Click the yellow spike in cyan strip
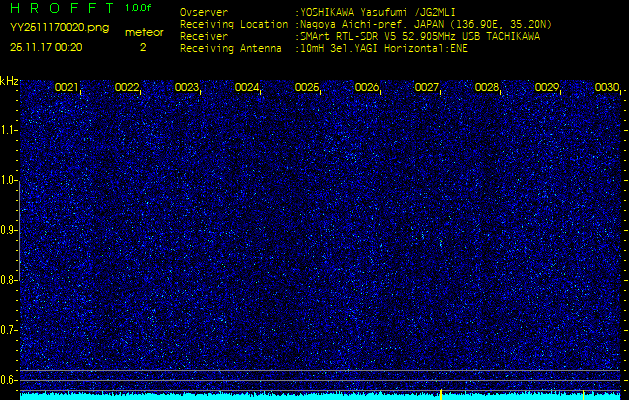The image size is (629, 400). (440, 393)
